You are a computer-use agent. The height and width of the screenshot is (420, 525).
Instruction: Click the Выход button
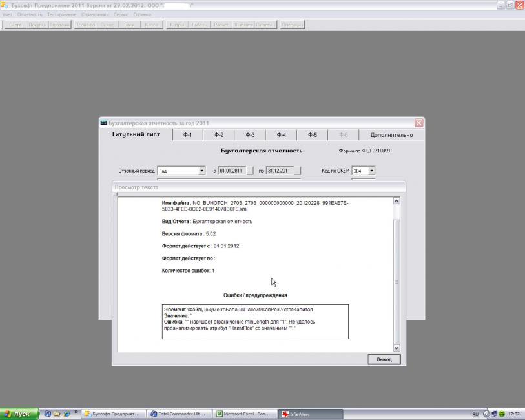tap(384, 359)
